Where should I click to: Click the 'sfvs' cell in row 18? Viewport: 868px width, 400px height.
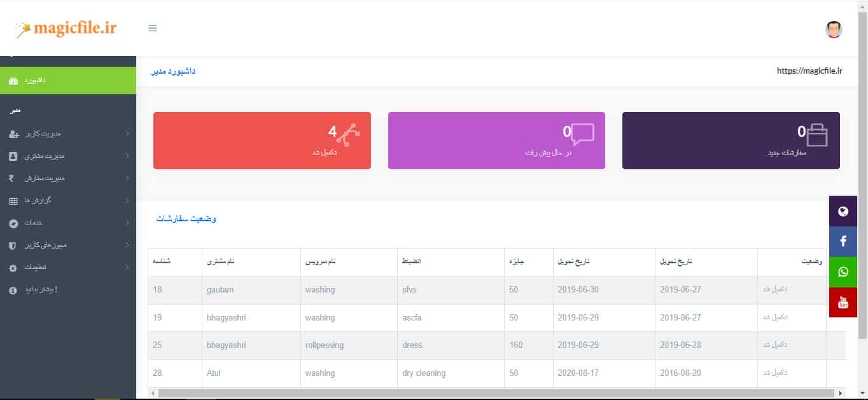(409, 290)
